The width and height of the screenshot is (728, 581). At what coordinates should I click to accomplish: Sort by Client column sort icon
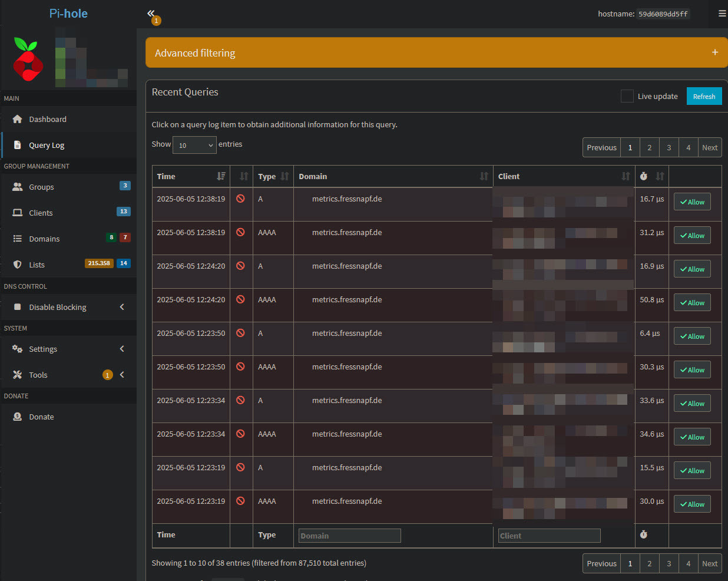tap(626, 176)
